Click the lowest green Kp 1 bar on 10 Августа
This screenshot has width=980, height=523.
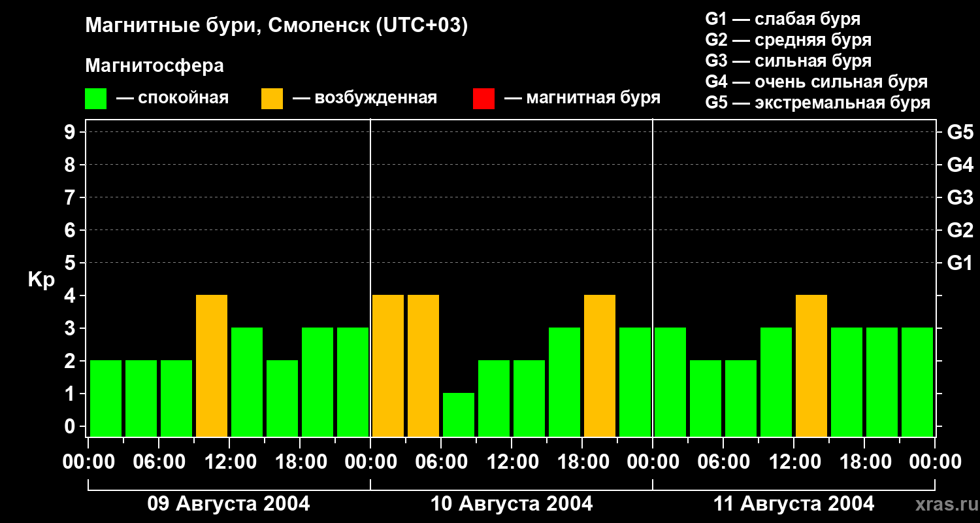point(459,414)
